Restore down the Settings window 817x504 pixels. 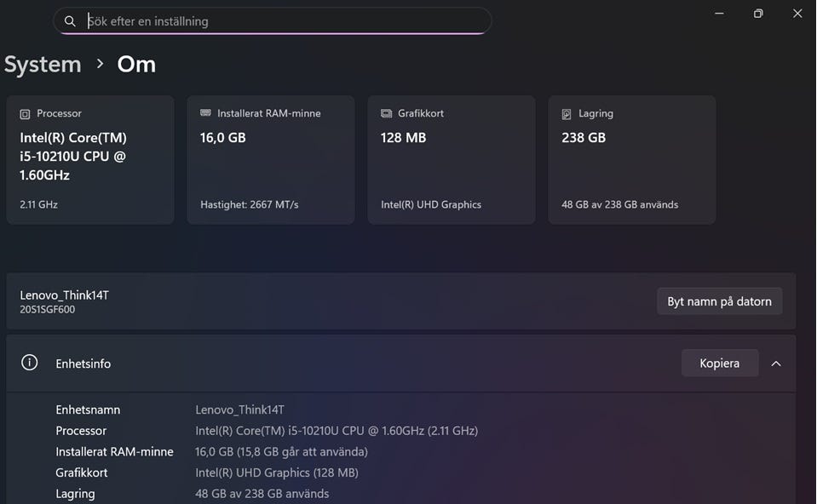click(x=758, y=14)
